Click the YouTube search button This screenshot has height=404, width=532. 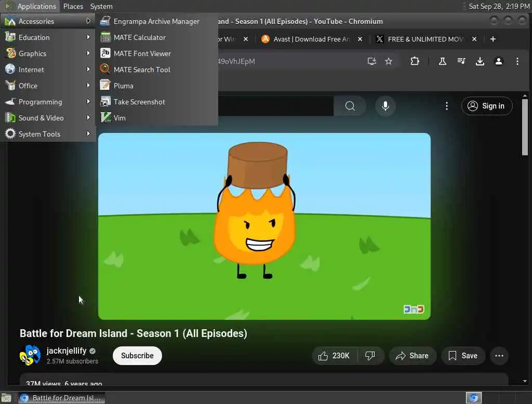[x=350, y=106]
